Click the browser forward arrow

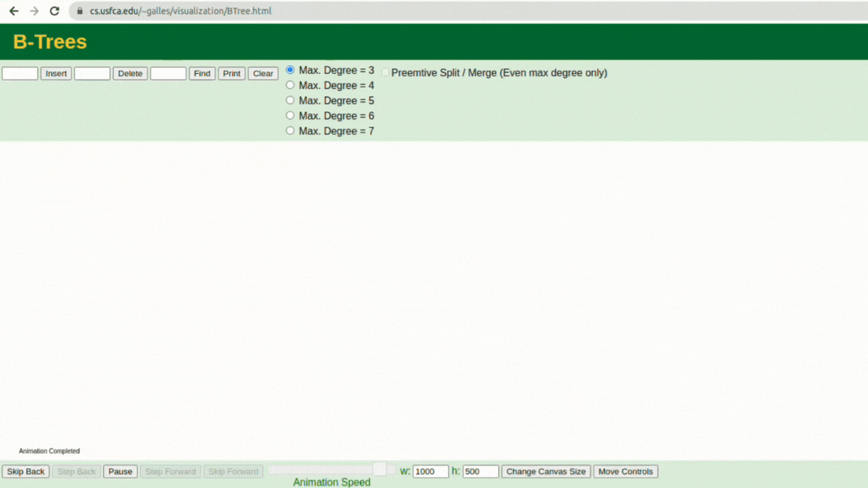pos(35,11)
